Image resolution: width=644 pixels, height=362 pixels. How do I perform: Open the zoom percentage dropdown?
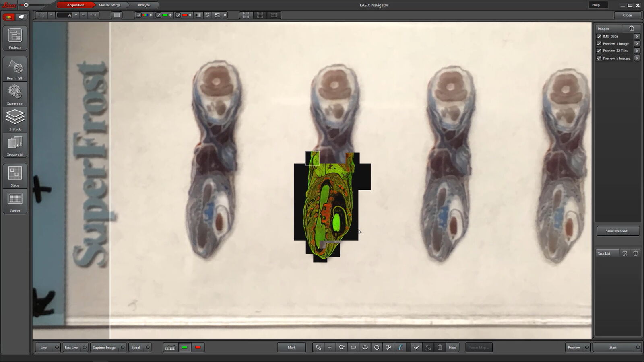[x=76, y=15]
